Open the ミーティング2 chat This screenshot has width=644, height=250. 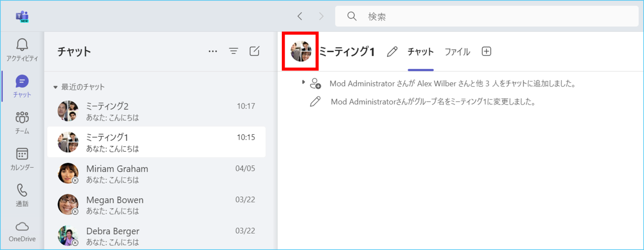pyautogui.click(x=156, y=111)
